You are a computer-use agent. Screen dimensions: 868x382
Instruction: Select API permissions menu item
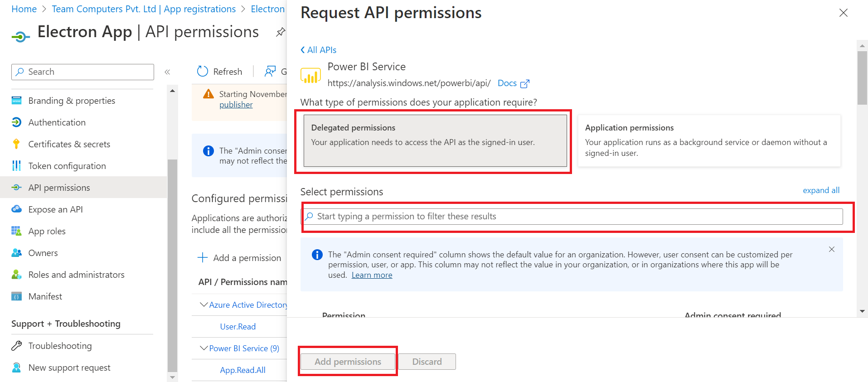[83, 187]
